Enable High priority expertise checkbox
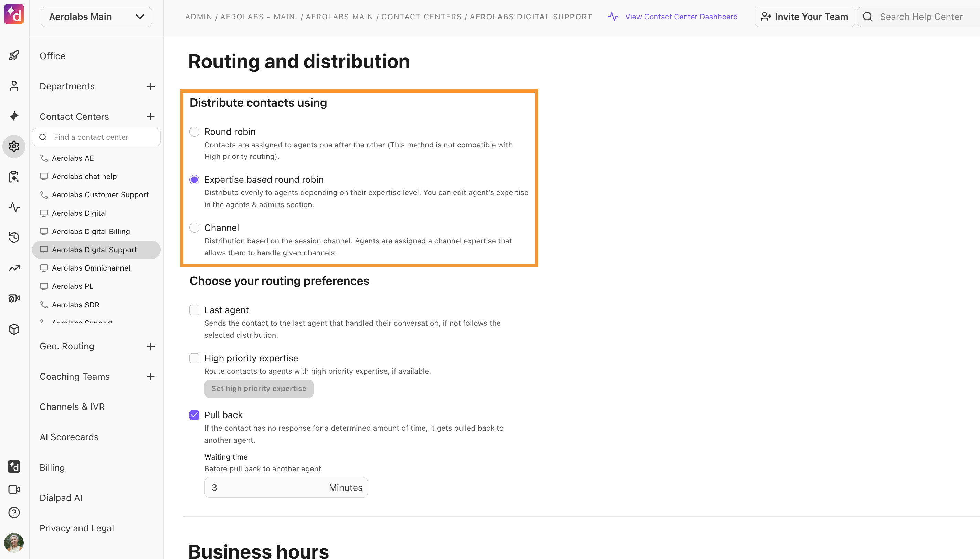 (x=194, y=358)
